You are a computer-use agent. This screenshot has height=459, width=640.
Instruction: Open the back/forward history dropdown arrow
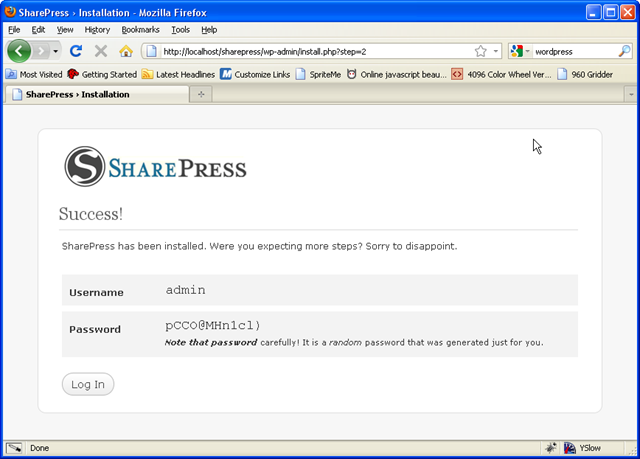coord(56,51)
